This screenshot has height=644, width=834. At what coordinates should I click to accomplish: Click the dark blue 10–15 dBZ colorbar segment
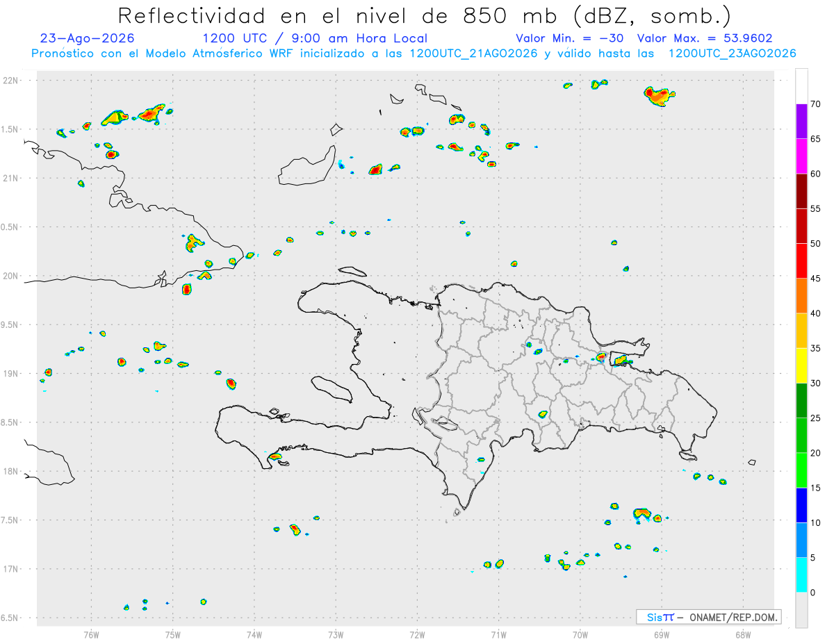point(801,506)
